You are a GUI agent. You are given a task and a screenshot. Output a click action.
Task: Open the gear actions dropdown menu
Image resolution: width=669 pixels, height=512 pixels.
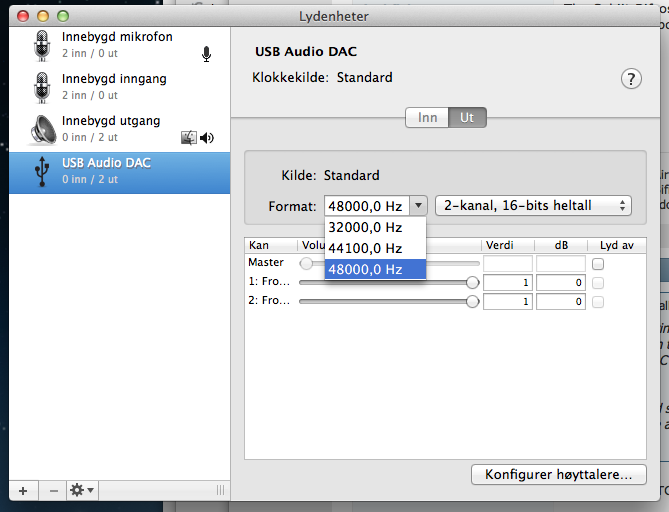(81, 490)
